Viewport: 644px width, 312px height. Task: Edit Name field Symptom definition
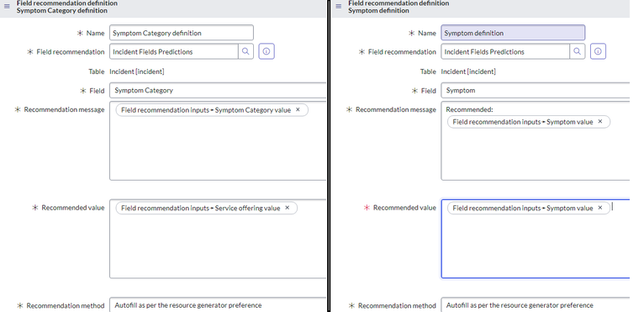[x=513, y=33]
